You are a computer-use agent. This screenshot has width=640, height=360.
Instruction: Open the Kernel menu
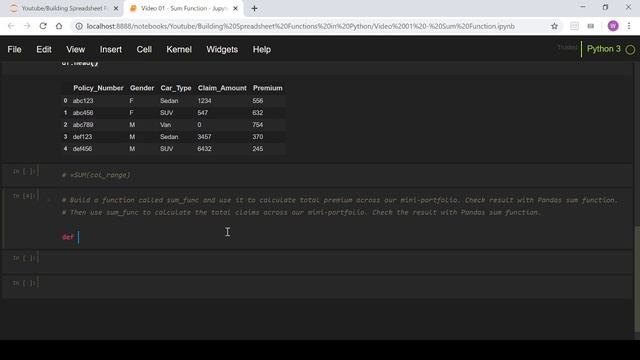179,49
